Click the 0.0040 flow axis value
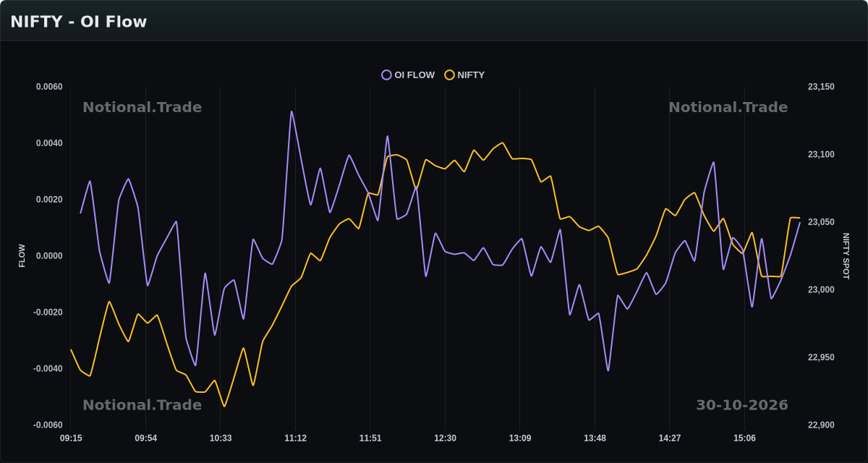Image resolution: width=868 pixels, height=463 pixels. click(x=49, y=143)
